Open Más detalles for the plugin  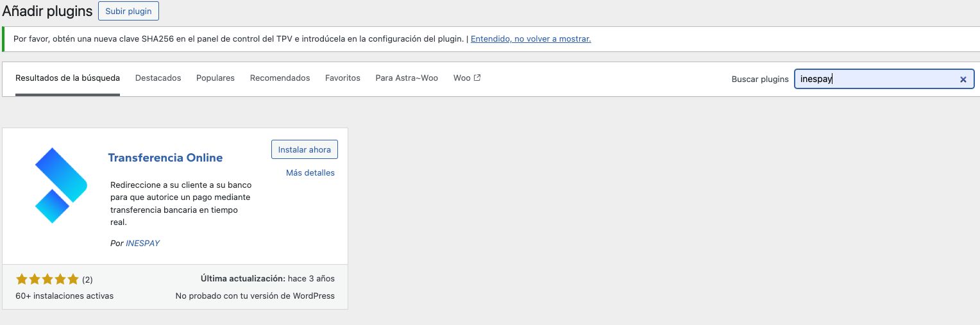click(x=310, y=172)
